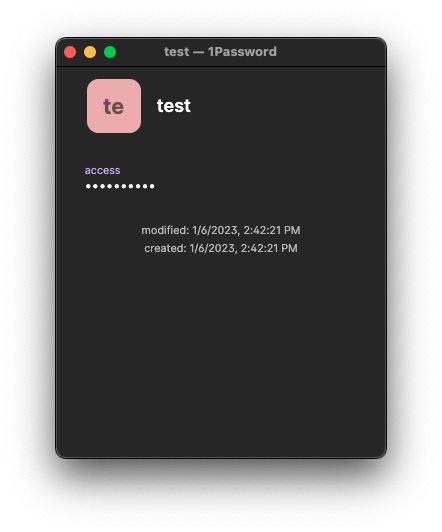
Task: Click the empty dark area below the timestamps
Action: [x=221, y=353]
